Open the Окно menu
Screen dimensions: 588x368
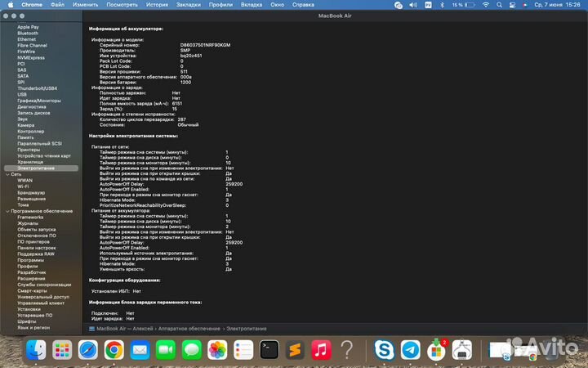(x=277, y=5)
